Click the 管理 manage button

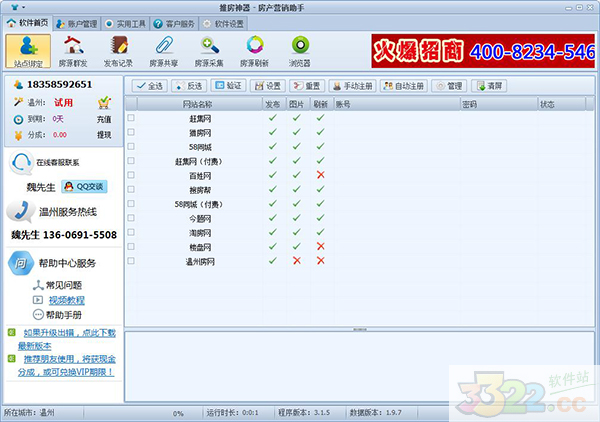click(x=449, y=86)
